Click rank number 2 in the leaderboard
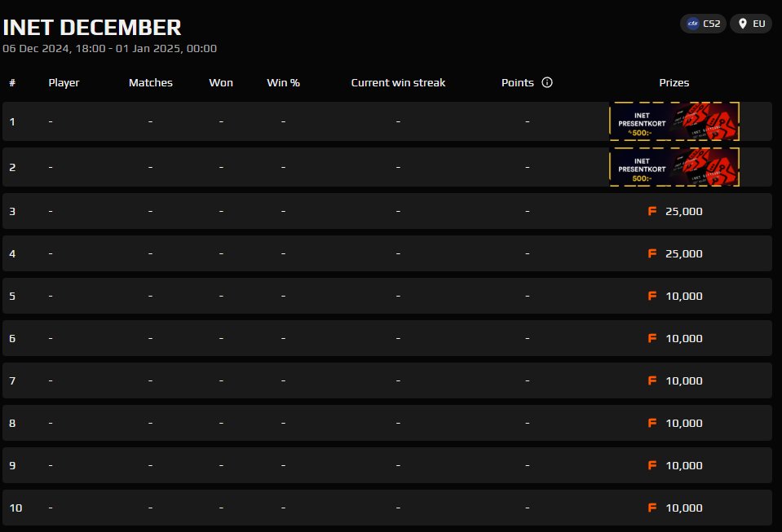The height and width of the screenshot is (532, 782). tap(12, 167)
